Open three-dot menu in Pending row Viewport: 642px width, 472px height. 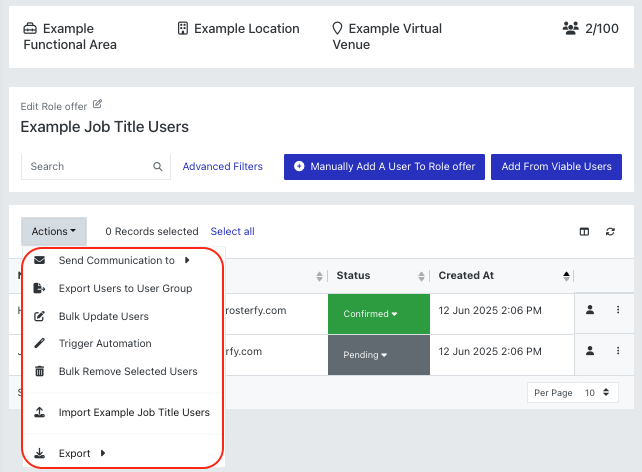point(618,351)
